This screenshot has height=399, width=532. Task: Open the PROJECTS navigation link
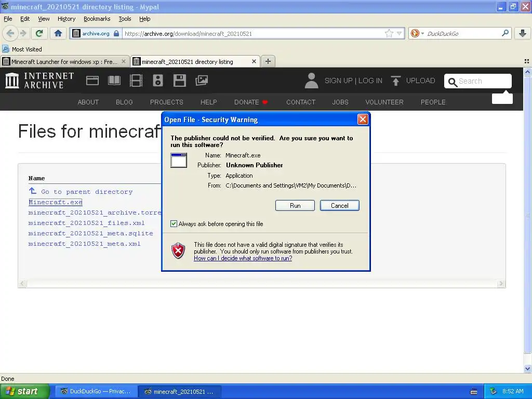167,102
